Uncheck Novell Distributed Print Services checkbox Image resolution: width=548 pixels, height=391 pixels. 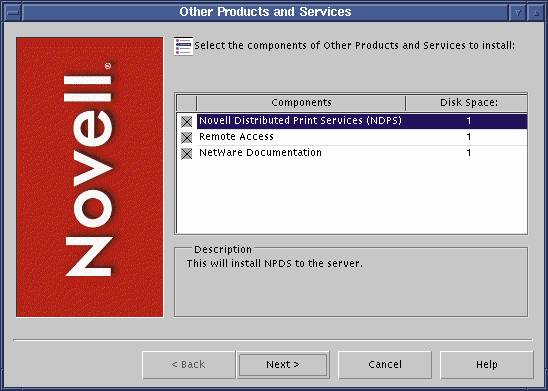coord(187,122)
